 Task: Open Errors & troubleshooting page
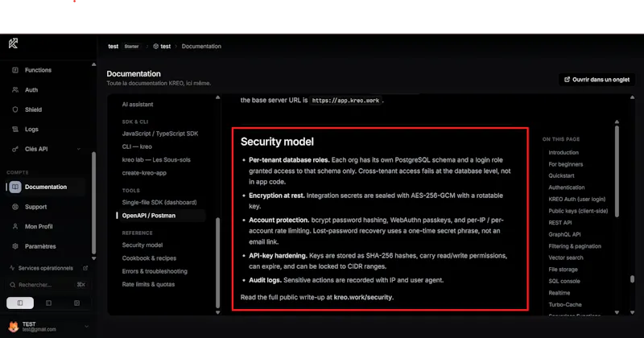[155, 271]
